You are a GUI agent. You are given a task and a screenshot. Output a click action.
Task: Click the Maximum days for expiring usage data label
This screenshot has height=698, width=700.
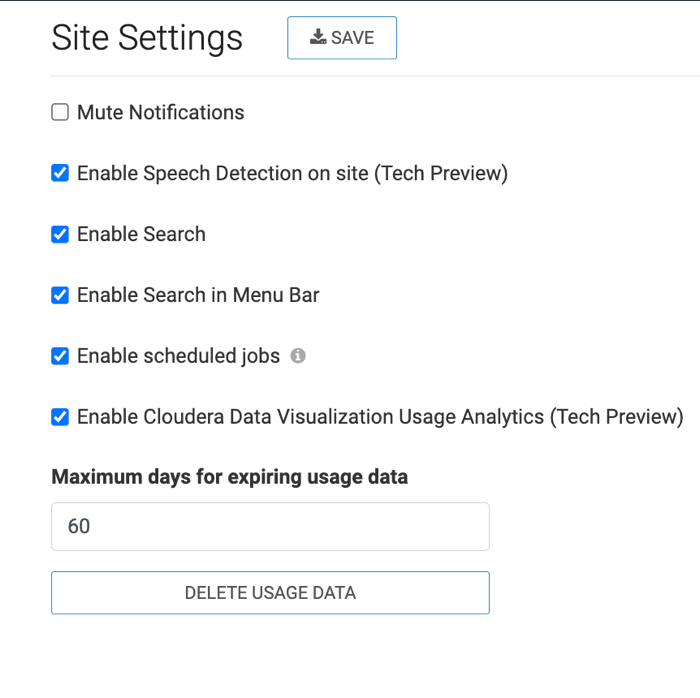(x=229, y=477)
